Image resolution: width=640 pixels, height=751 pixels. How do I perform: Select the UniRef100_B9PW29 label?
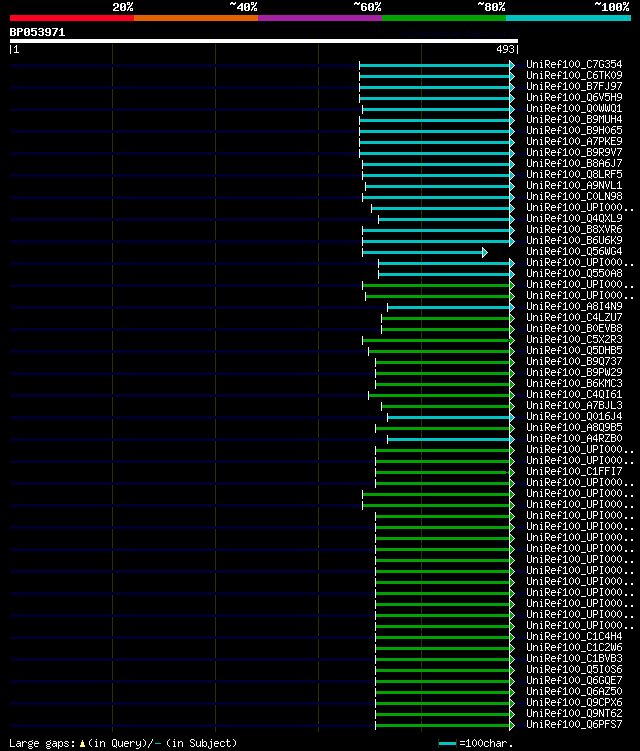tap(574, 373)
